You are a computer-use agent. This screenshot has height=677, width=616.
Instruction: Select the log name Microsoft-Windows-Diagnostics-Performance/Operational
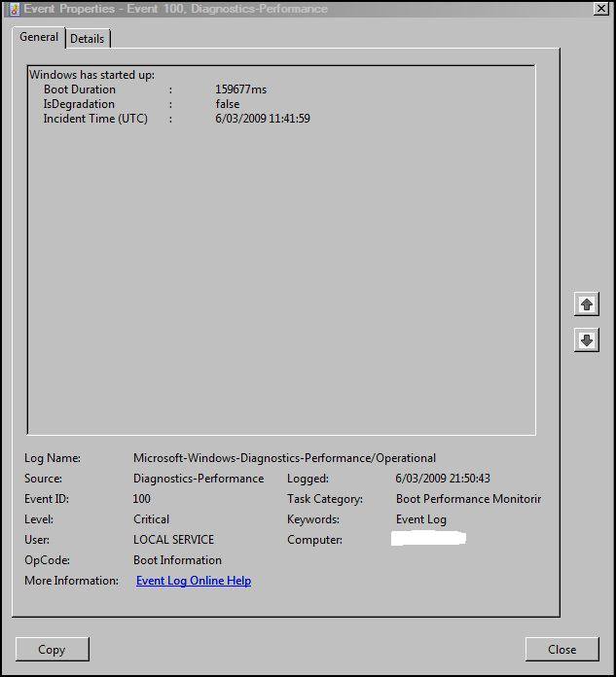(284, 458)
